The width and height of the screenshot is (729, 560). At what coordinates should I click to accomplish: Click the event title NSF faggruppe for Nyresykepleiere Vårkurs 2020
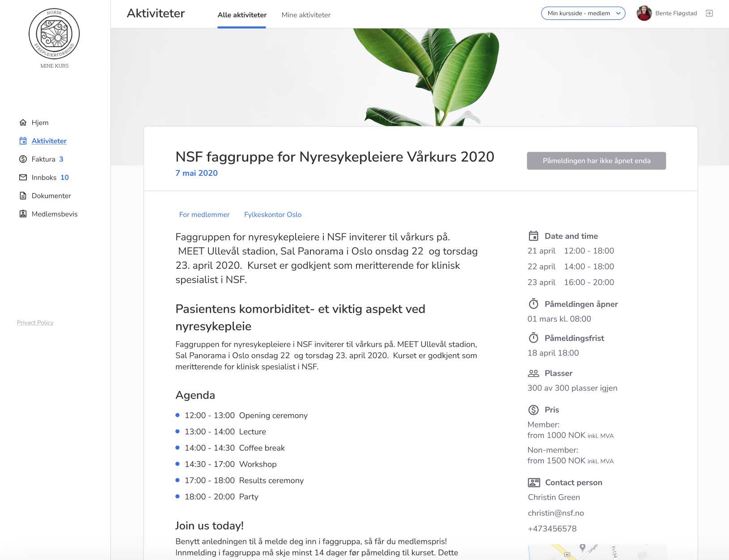(335, 157)
